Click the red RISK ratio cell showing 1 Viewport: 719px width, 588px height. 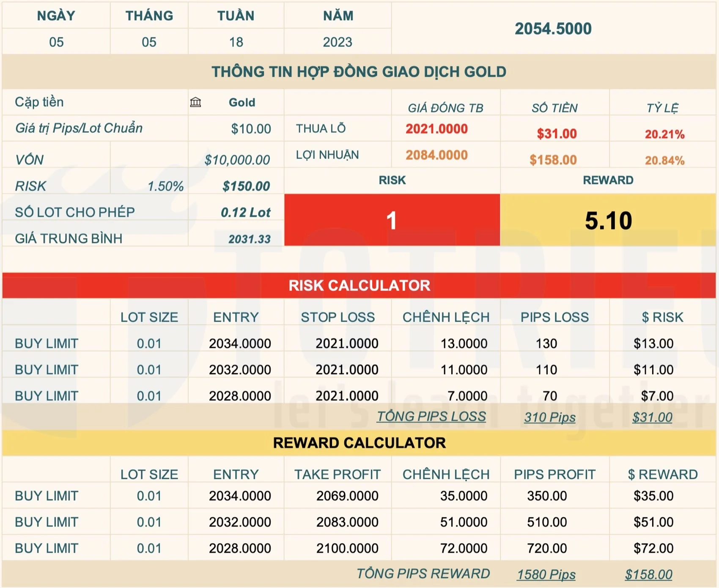[392, 220]
